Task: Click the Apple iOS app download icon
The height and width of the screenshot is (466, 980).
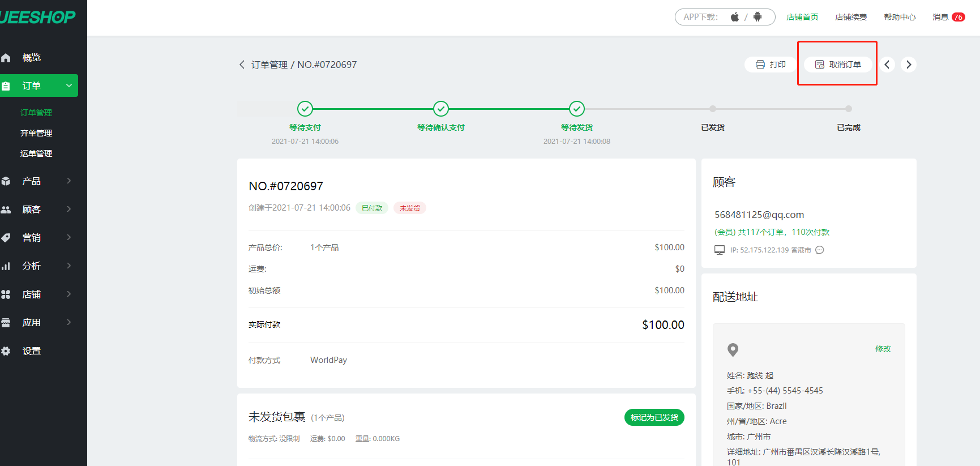Action: click(x=734, y=17)
